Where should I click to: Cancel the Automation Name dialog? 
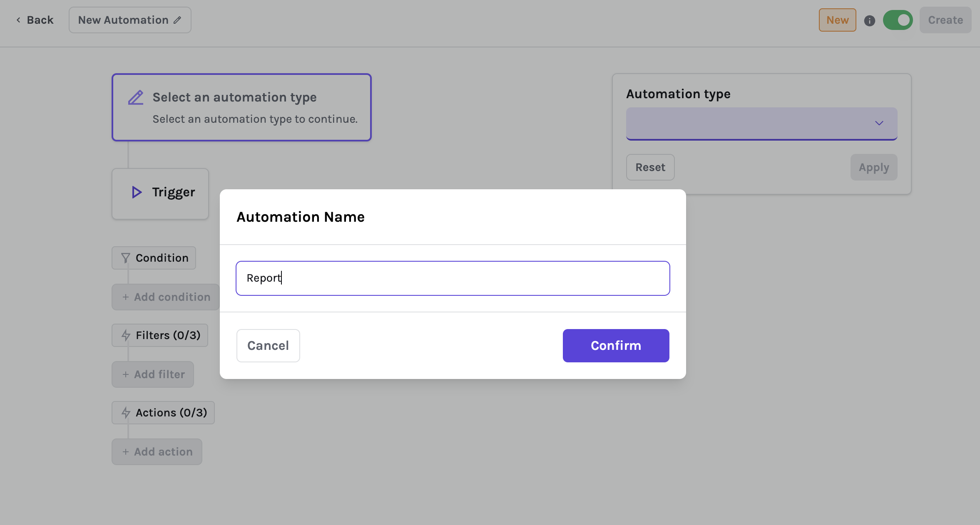point(268,345)
